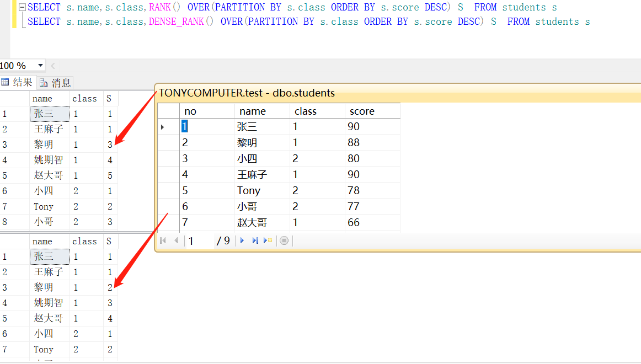Select the 'class' column header in students table
Viewport: 641px width, 364px height.
pyautogui.click(x=317, y=111)
